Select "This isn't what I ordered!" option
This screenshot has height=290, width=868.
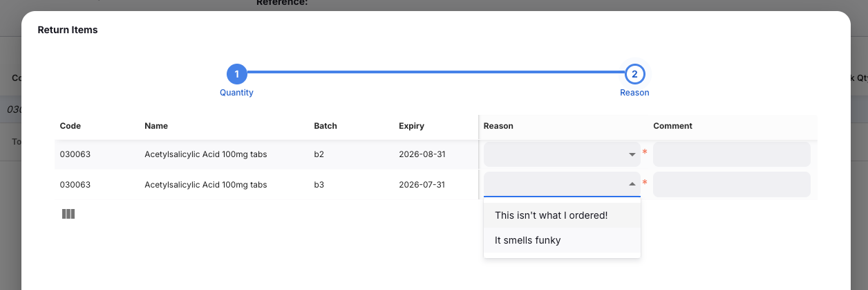point(551,215)
